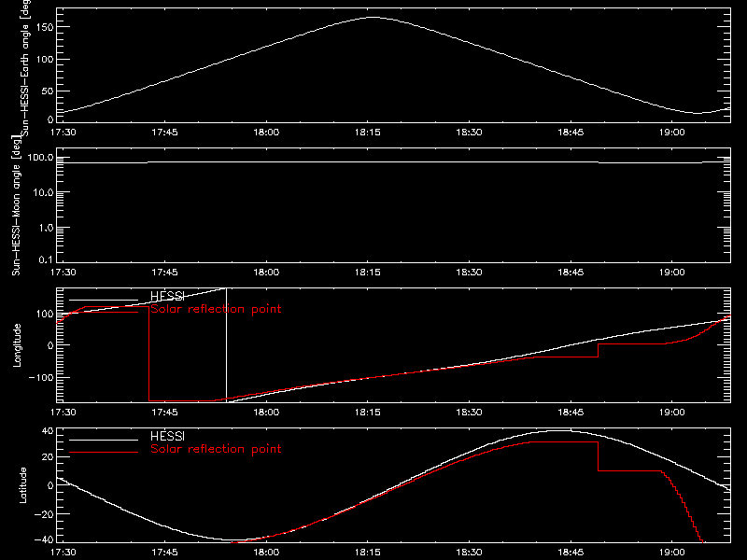Image resolution: width=747 pixels, height=560 pixels.
Task: Click 18:15 time label under Earth angle plot
Action: (367, 132)
